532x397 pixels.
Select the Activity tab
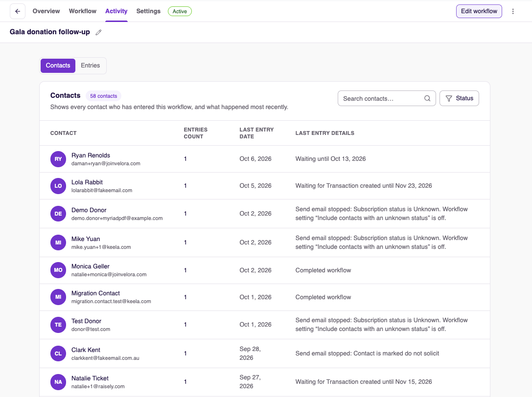116,11
